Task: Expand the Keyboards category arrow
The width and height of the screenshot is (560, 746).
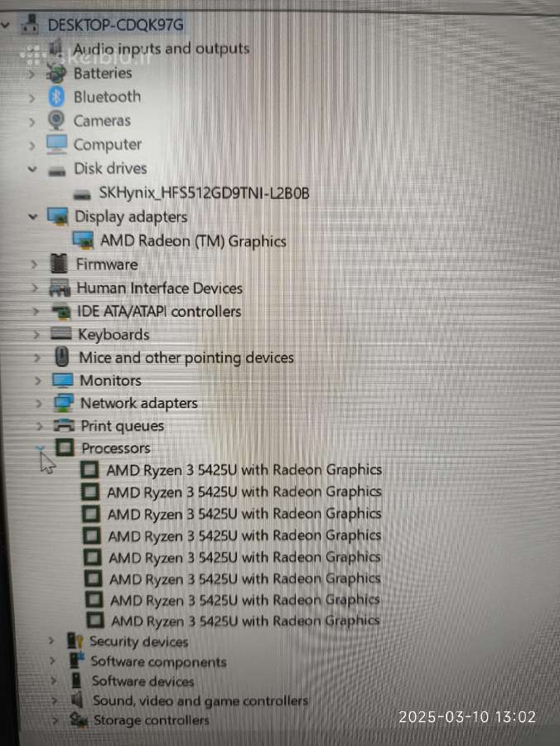Action: (36, 335)
